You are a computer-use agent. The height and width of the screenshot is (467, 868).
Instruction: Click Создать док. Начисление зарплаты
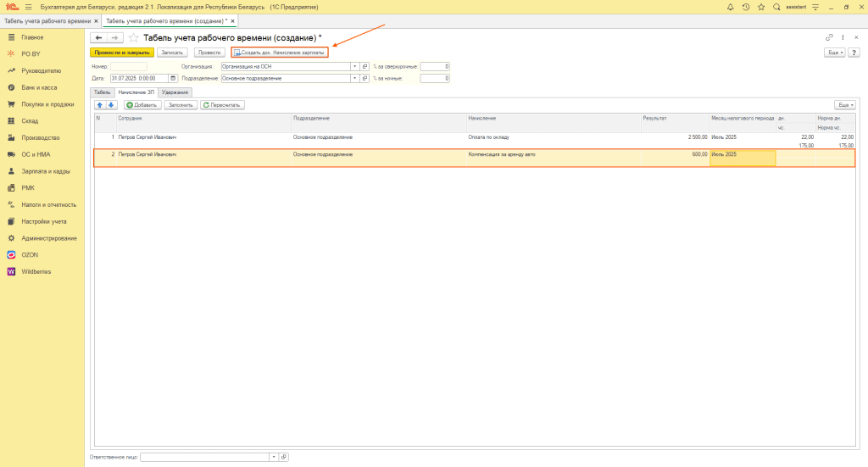click(280, 53)
